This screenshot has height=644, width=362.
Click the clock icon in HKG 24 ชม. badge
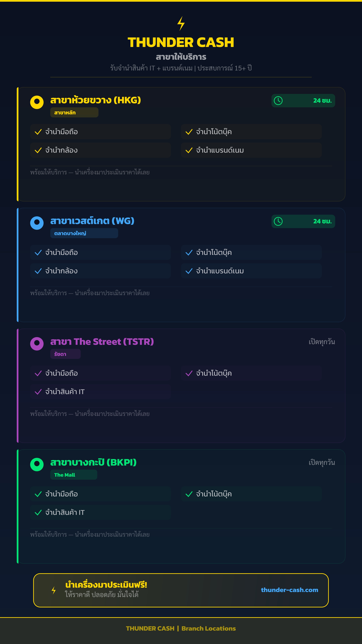(x=278, y=100)
